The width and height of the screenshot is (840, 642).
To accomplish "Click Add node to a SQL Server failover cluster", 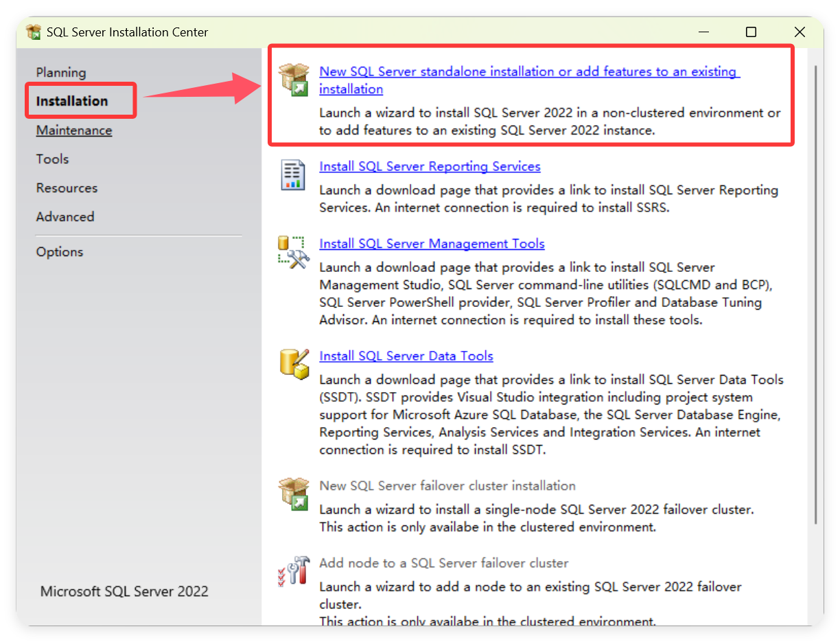I will pyautogui.click(x=444, y=563).
